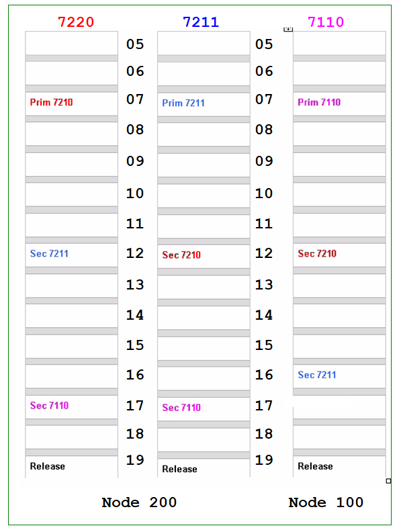Click the Release cell under column 7220
This screenshot has height=532, width=399.
72,467
